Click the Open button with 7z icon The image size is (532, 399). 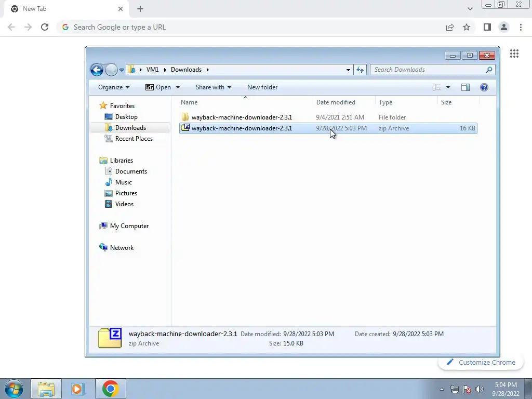[158, 87]
